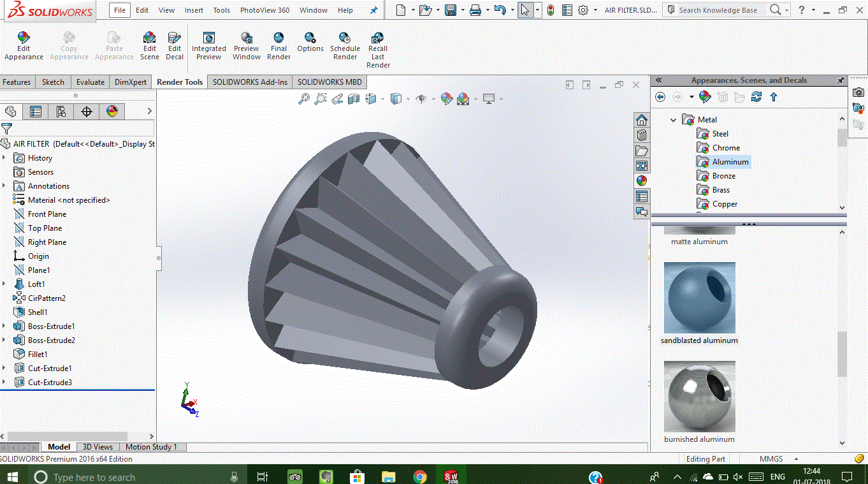
Task: Open Hide/Show Items dropdown arrow
Action: (433, 99)
